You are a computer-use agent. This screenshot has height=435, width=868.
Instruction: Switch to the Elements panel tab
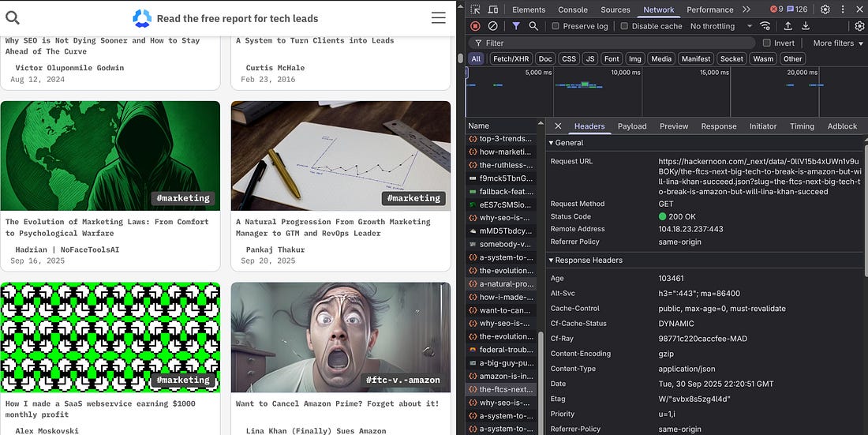pos(529,9)
